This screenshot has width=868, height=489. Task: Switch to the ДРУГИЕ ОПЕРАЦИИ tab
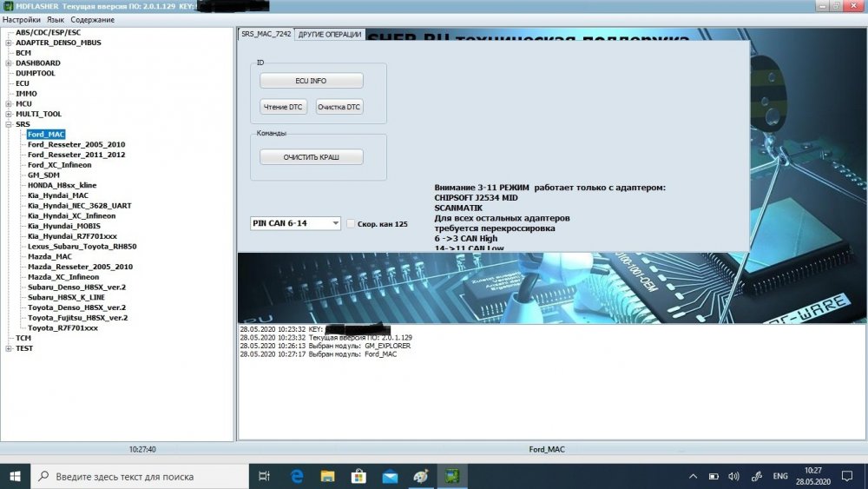point(330,35)
